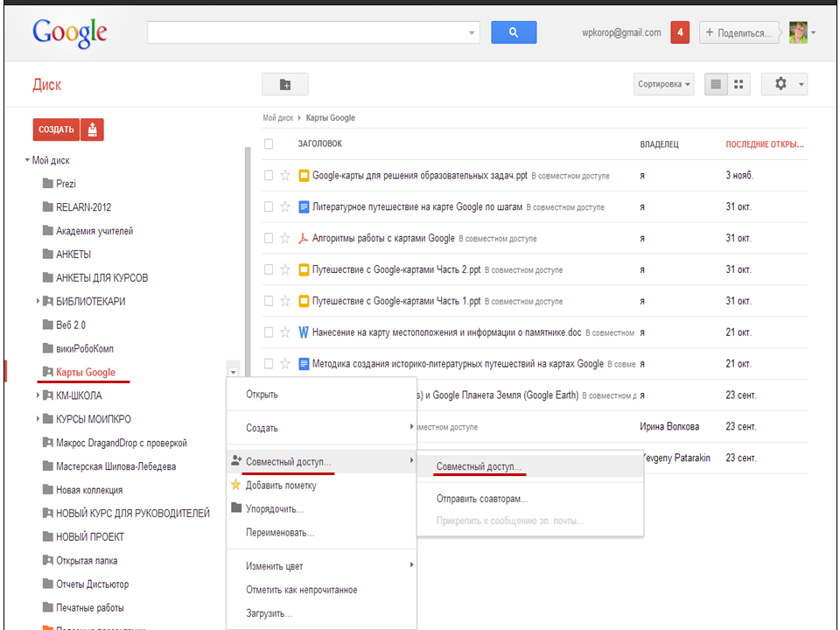840x630 pixels.
Task: Click the star icon beside Добавить пометку
Action: click(x=235, y=485)
